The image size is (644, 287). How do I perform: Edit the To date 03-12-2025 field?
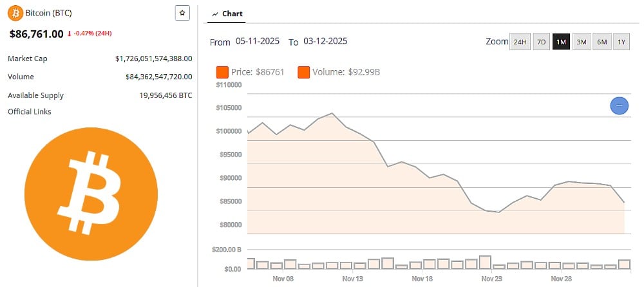pyautogui.click(x=325, y=42)
